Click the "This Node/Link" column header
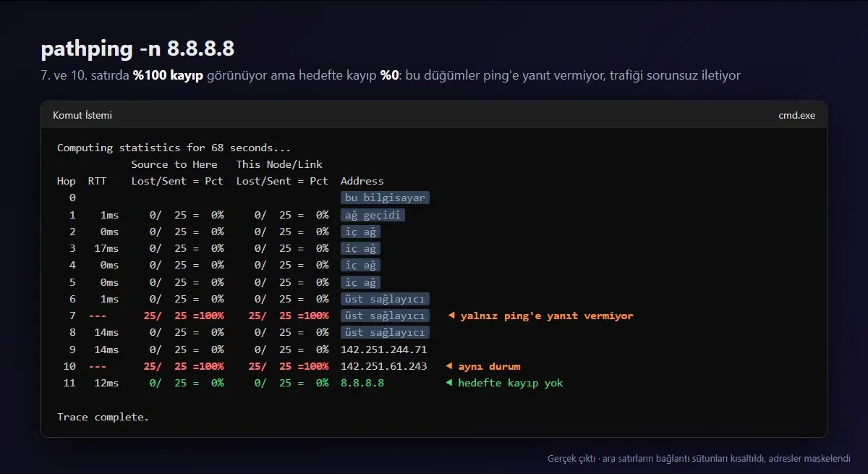The width and height of the screenshot is (868, 474). click(279, 164)
